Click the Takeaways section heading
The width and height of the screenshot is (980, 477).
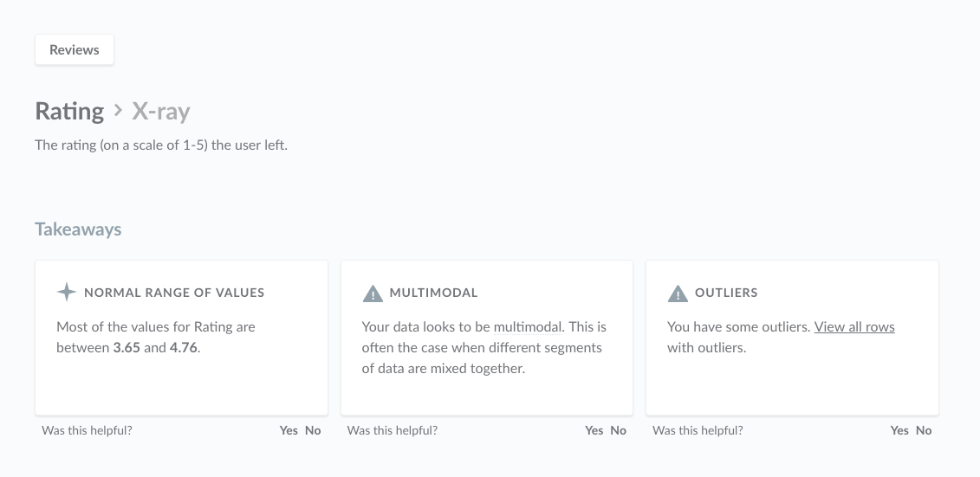click(x=78, y=229)
